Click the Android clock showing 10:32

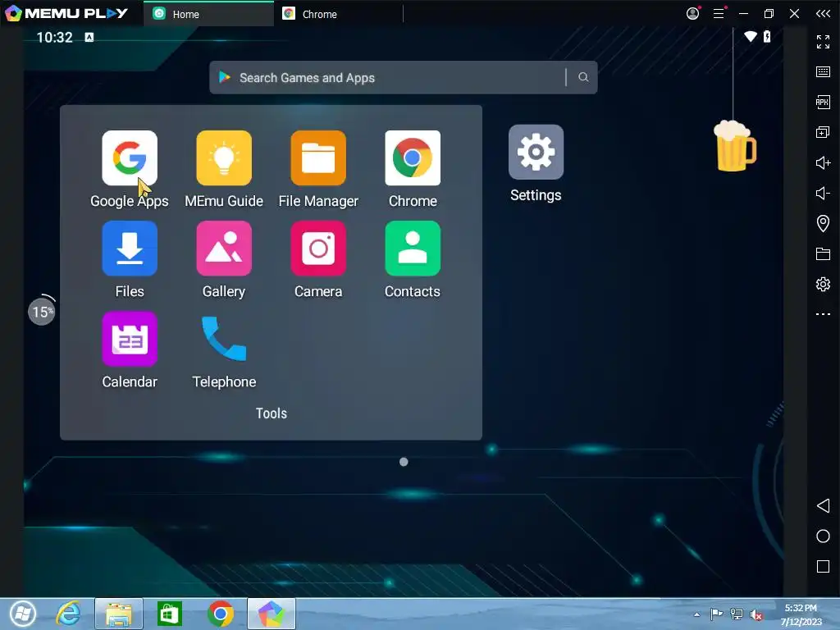(55, 37)
